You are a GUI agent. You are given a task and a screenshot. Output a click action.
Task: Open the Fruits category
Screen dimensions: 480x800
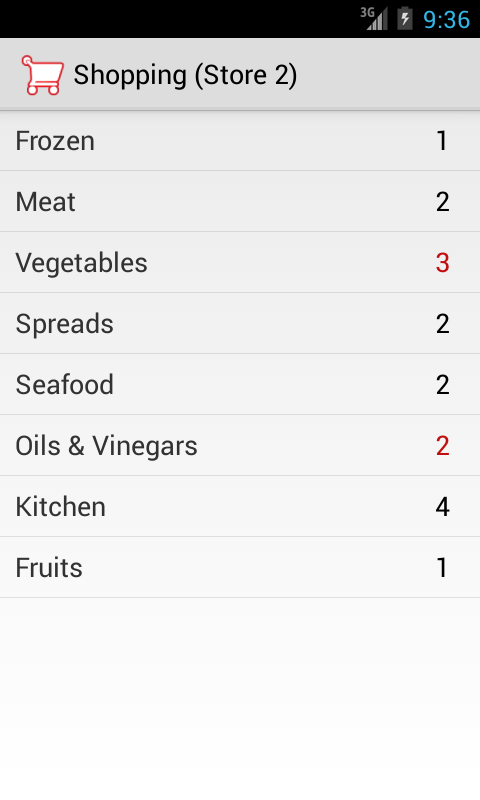240,567
